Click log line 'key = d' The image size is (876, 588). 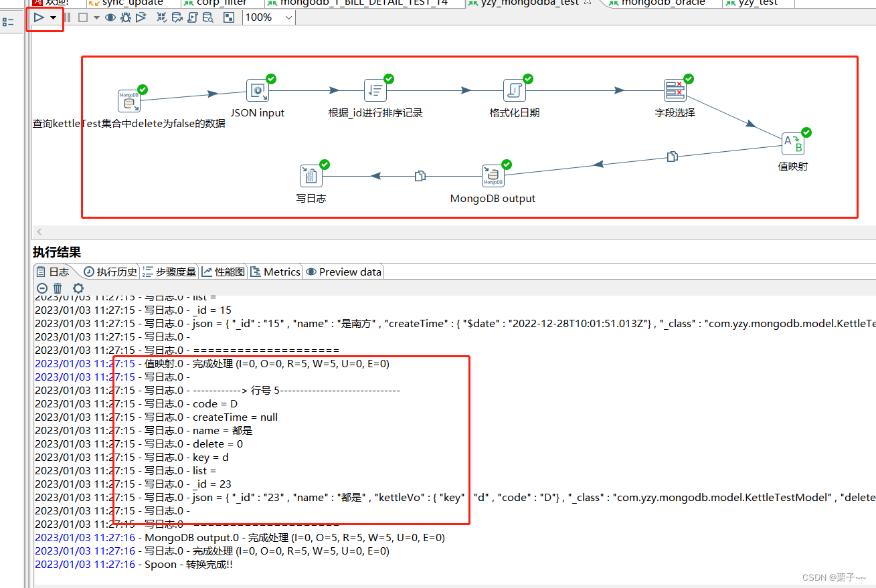[132, 458]
